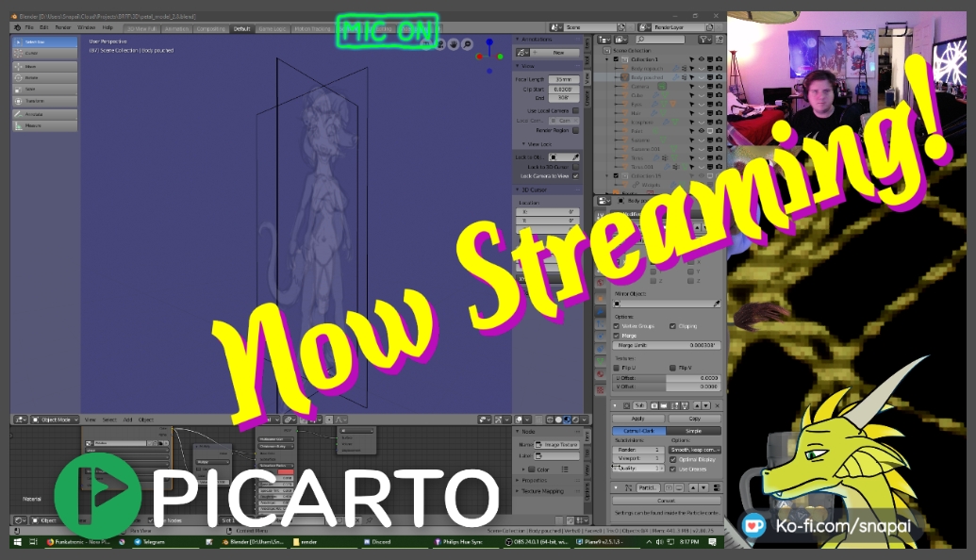976x560 pixels.
Task: Open the outliner filter funnel
Action: tap(704, 40)
